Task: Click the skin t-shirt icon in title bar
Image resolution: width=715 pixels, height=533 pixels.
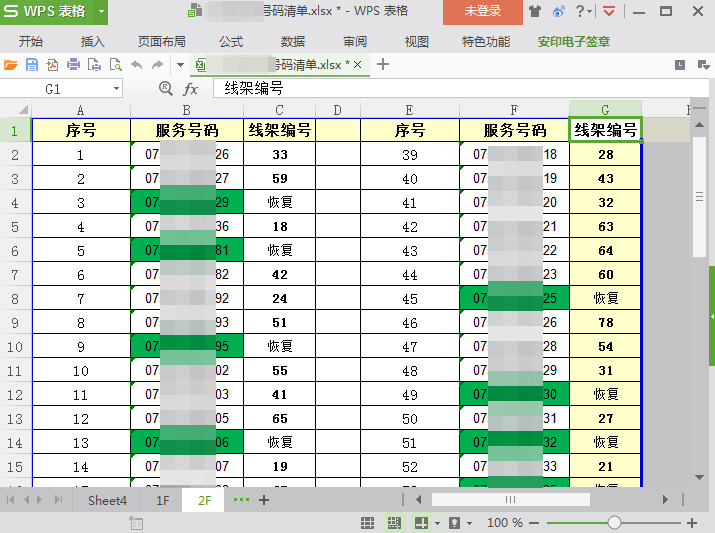Action: point(535,12)
